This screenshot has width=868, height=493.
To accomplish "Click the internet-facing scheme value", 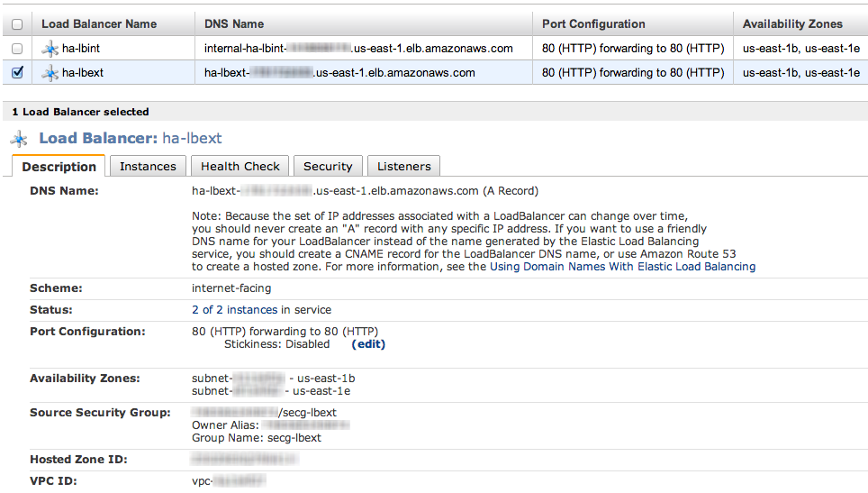I will coord(231,288).
